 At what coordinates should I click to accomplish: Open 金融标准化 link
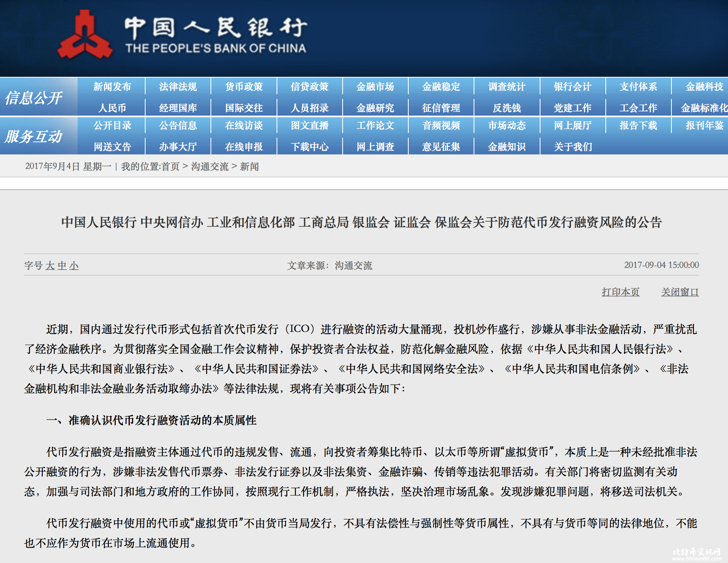(704, 108)
